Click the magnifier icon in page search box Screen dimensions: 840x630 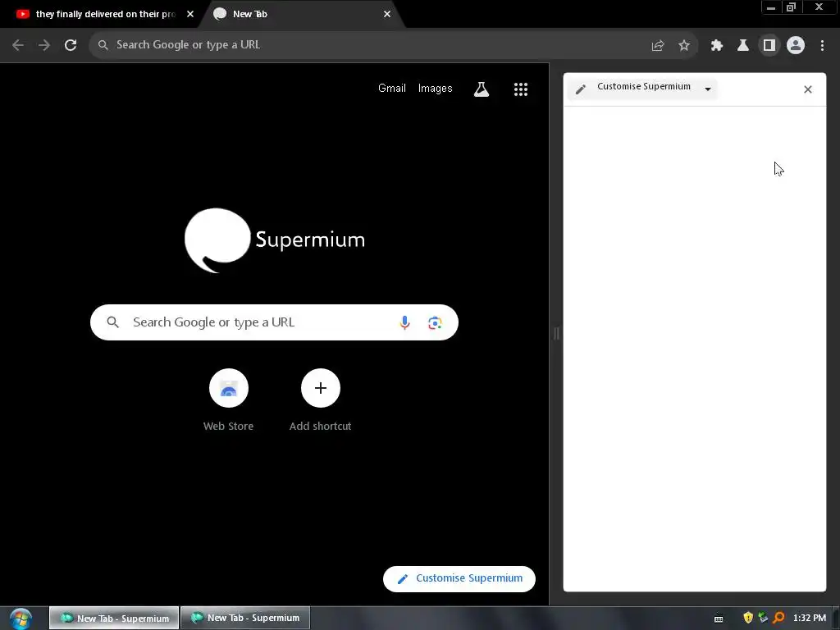[x=113, y=322]
